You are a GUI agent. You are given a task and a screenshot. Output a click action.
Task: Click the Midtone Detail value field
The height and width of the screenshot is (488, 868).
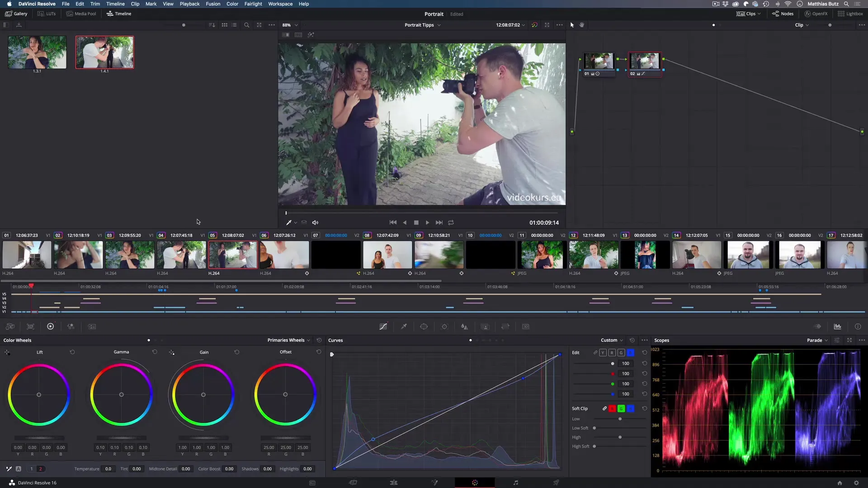tap(186, 469)
